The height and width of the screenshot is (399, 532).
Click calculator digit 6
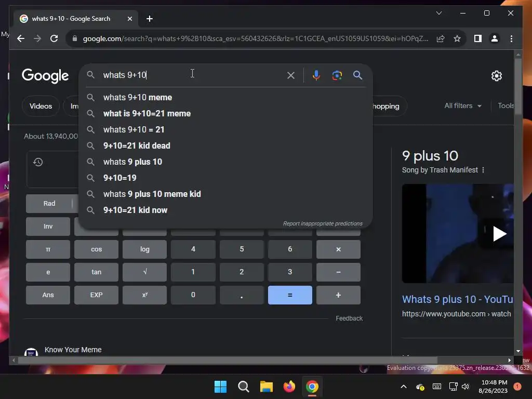click(x=290, y=249)
